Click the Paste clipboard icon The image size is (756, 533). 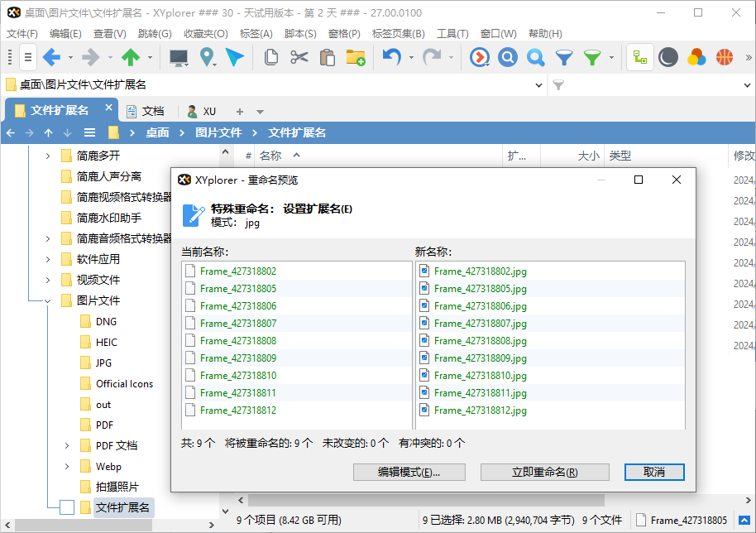tap(327, 57)
